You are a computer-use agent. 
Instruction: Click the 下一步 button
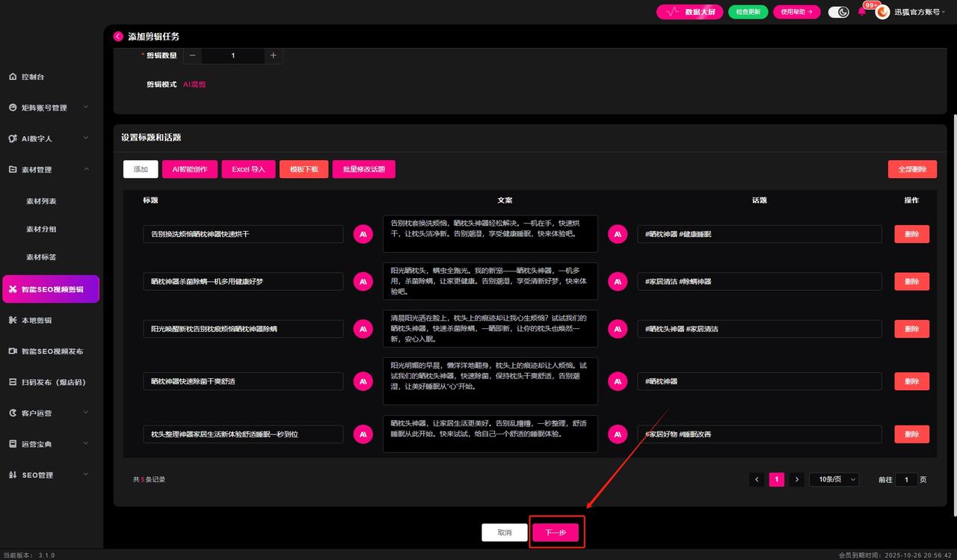pos(556,532)
